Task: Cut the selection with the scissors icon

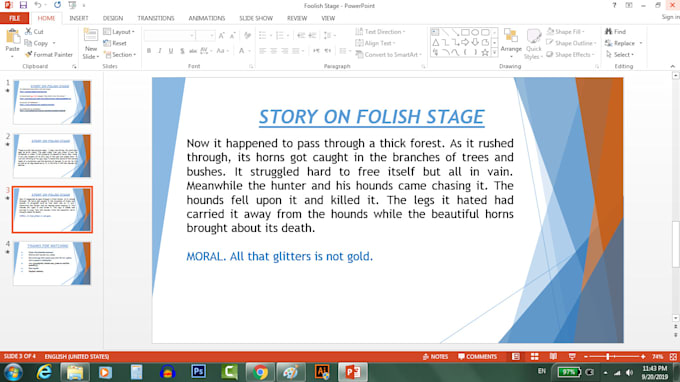Action: pyautogui.click(x=28, y=32)
